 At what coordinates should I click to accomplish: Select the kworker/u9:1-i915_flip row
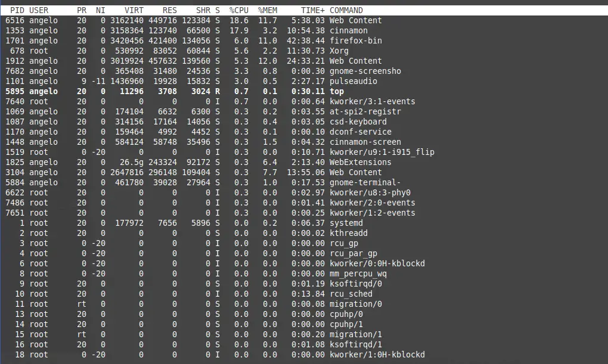pos(220,153)
